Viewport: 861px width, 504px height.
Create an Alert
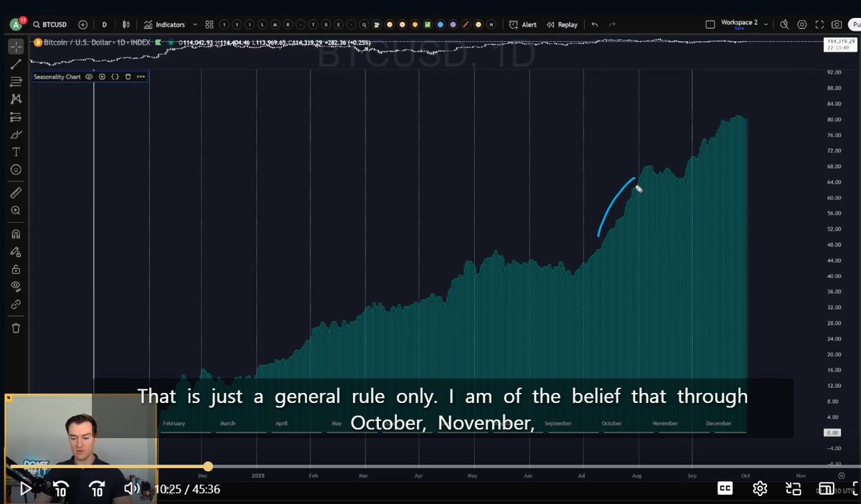[x=522, y=24]
